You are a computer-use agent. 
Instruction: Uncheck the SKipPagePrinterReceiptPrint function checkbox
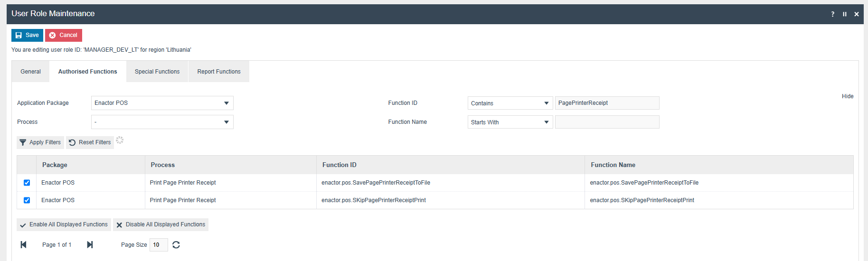point(27,200)
